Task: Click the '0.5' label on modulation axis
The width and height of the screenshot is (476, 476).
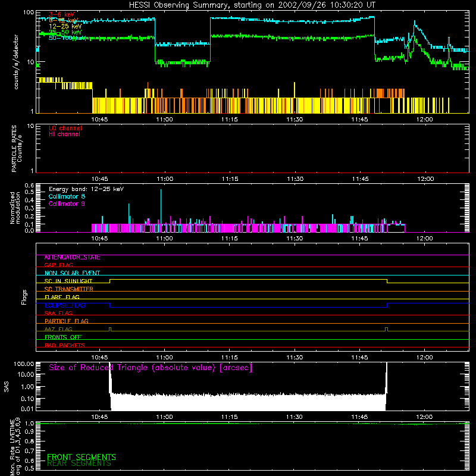Action: coord(29,192)
